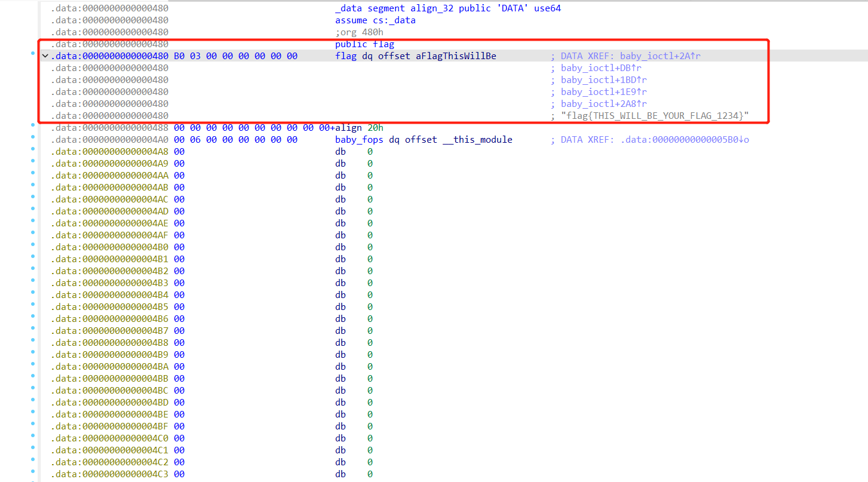This screenshot has height=482, width=868.
Task: Click address .data:00000000000004AB
Action: point(109,188)
